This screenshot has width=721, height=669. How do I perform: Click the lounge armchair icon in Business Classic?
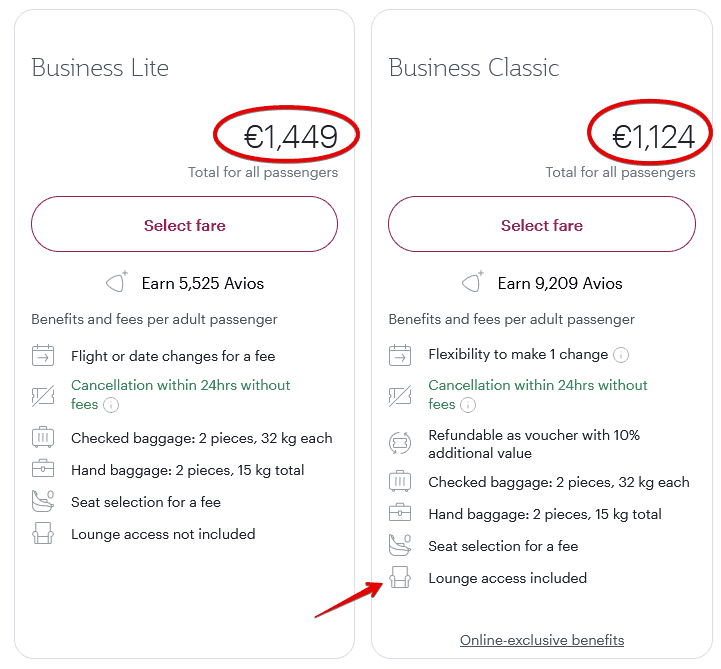coord(400,578)
